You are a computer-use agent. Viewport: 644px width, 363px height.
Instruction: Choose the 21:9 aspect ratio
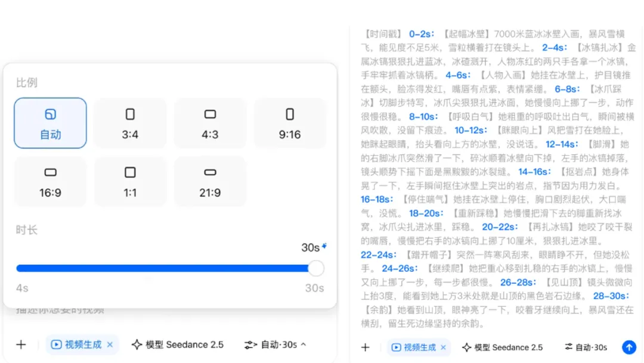coord(210,181)
